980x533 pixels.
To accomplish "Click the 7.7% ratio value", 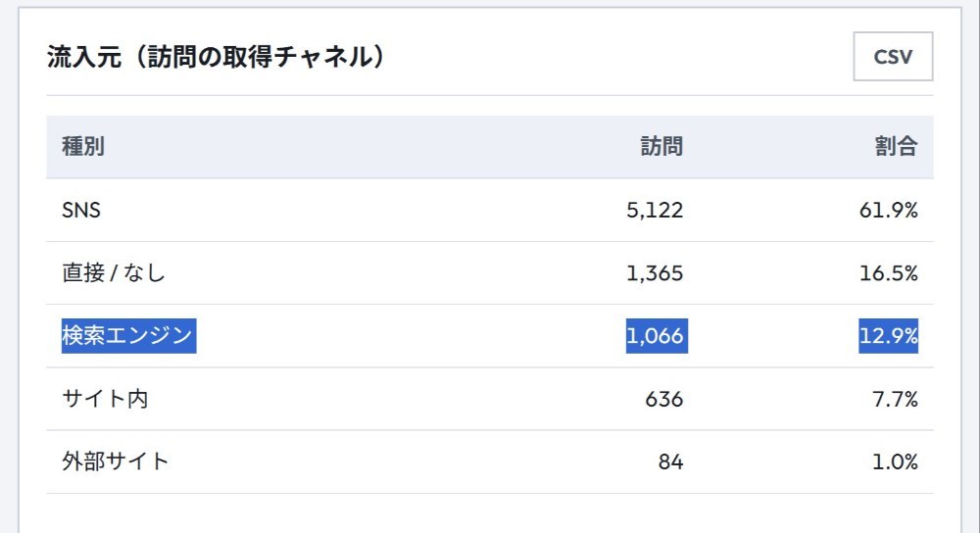I will (x=895, y=399).
